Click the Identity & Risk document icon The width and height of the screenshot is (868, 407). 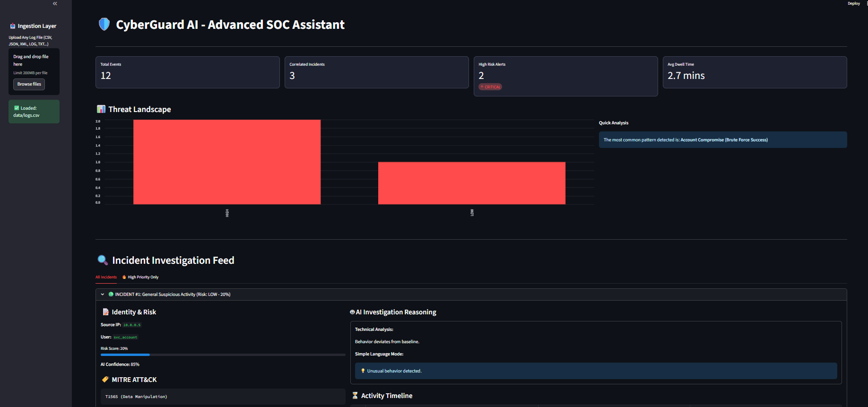click(106, 312)
